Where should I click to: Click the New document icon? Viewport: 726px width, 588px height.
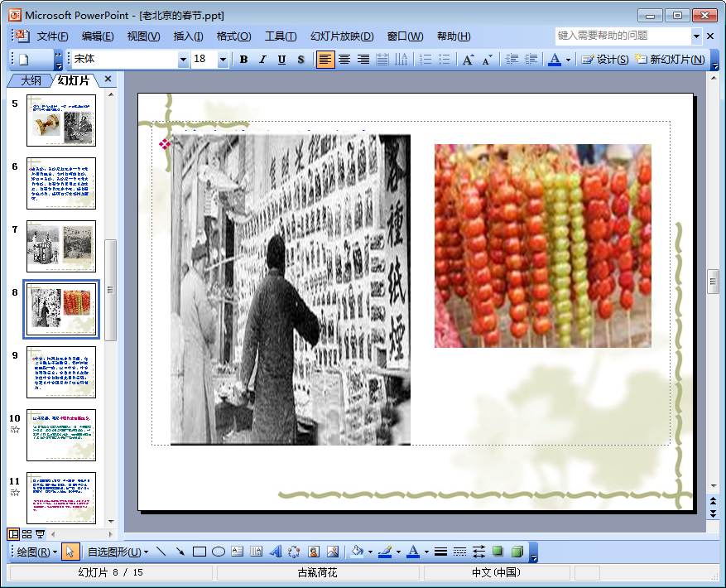pyautogui.click(x=24, y=60)
